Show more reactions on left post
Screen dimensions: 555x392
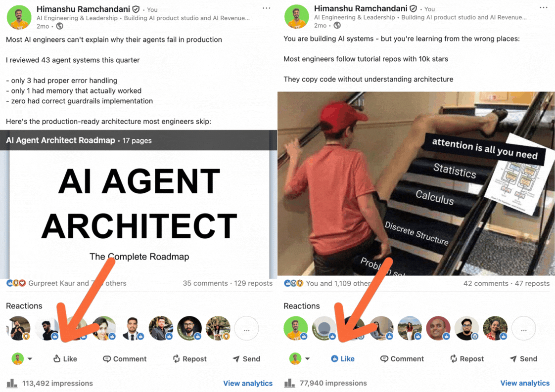247,329
